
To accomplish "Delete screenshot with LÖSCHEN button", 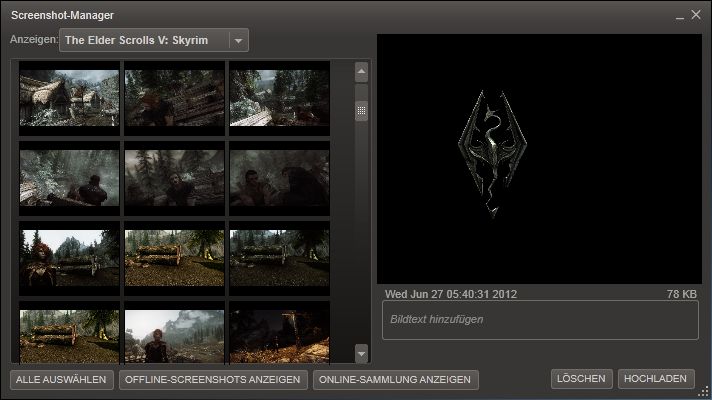I will 580,379.
